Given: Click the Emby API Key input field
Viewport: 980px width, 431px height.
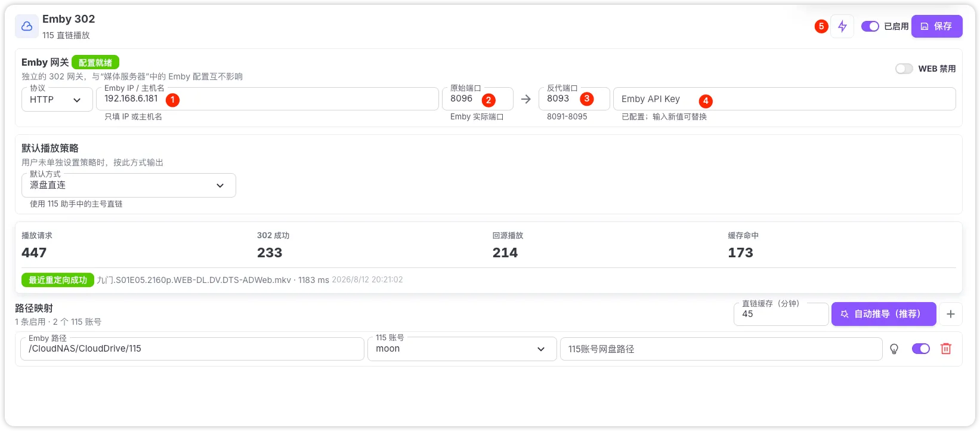Looking at the screenshot, I should 784,99.
